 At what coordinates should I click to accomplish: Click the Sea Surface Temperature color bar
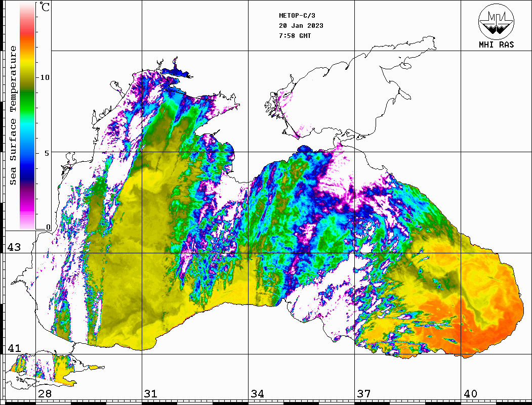point(27,116)
